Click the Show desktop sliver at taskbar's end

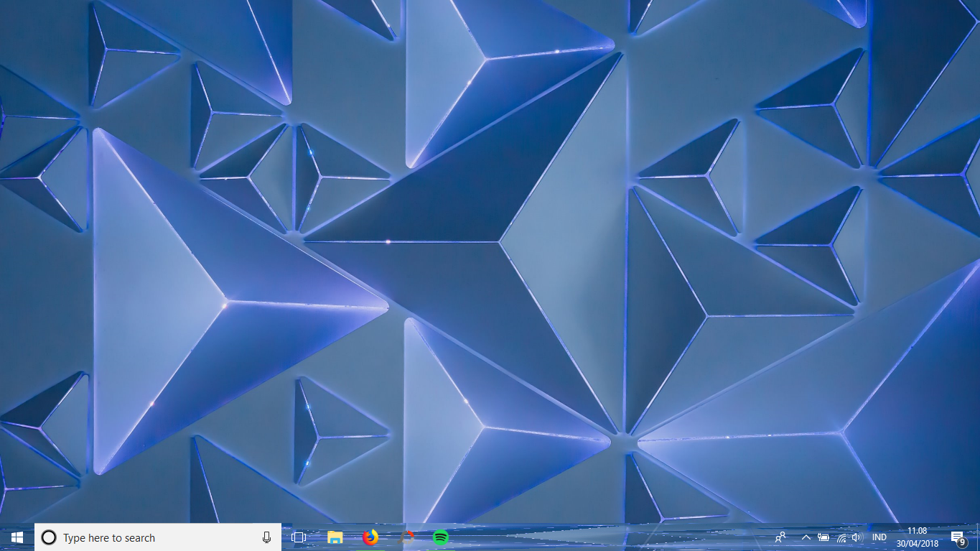point(978,537)
